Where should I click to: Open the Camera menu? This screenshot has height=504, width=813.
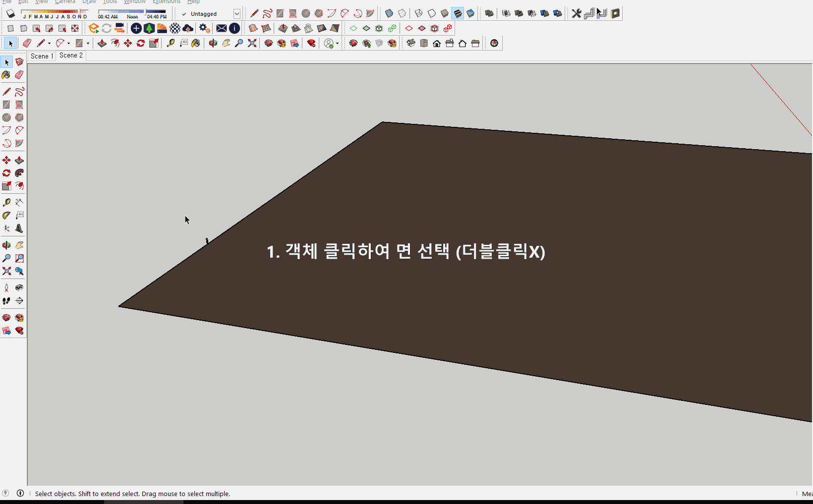(x=65, y=2)
